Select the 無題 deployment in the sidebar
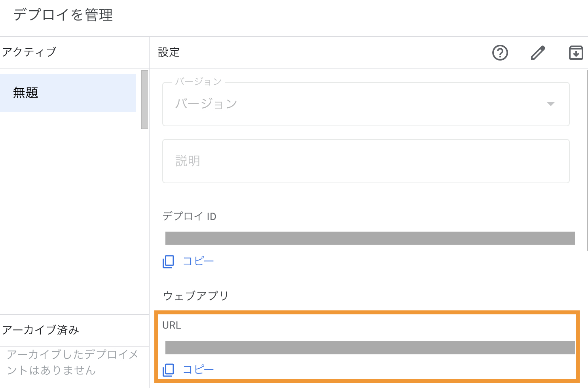 (68, 93)
